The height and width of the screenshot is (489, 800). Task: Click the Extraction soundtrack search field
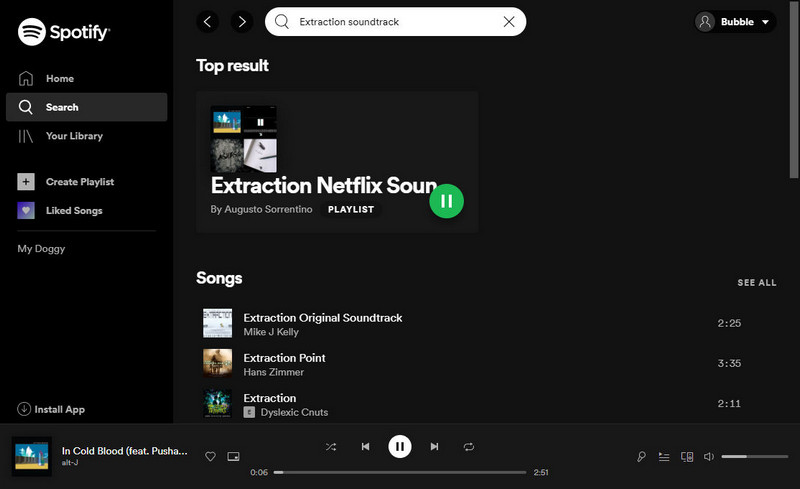point(395,21)
